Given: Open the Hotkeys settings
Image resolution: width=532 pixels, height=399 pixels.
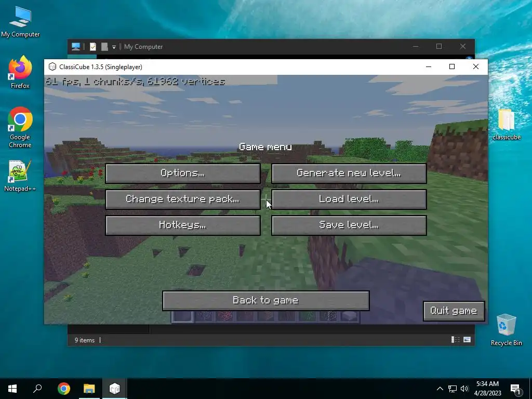Looking at the screenshot, I should click(x=183, y=225).
